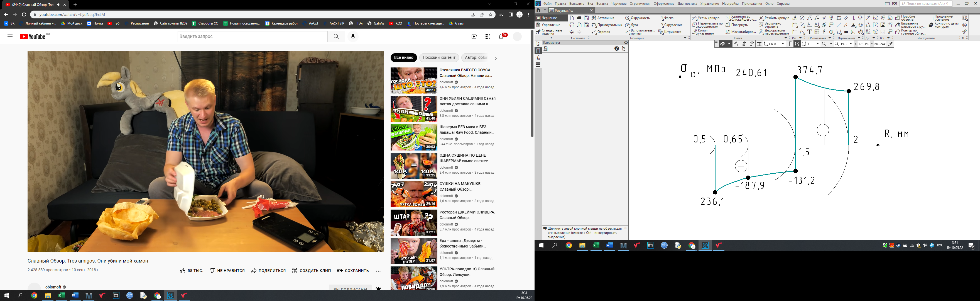Click the help question mark in Параметры panel
The width and height of the screenshot is (980, 301).
[617, 49]
